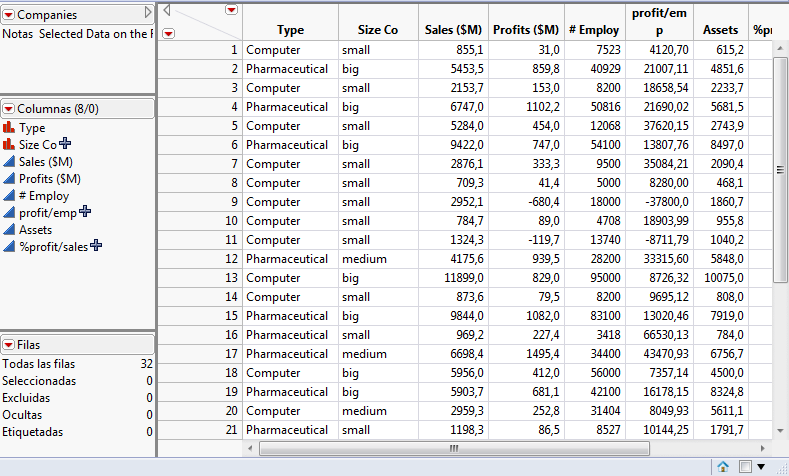The height and width of the screenshot is (476, 789).
Task: Select Profits ($M) in the Columnas list
Action: tap(50, 179)
